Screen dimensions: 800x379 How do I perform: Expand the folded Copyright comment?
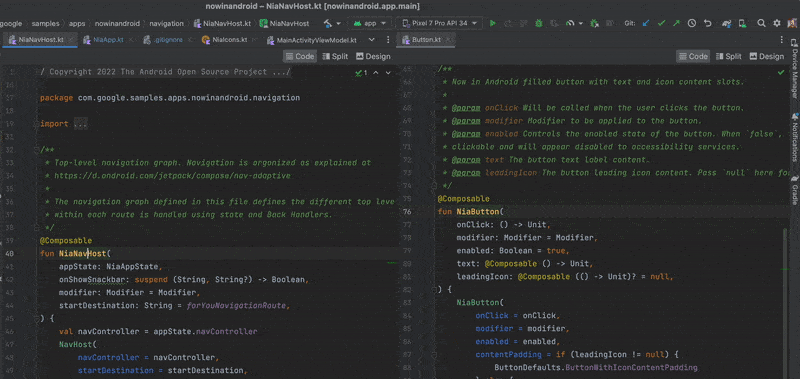(x=165, y=72)
